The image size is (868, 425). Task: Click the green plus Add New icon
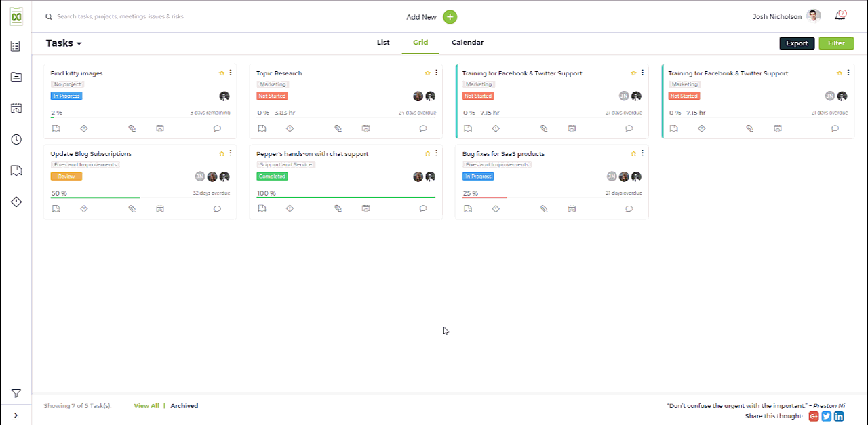tap(450, 17)
